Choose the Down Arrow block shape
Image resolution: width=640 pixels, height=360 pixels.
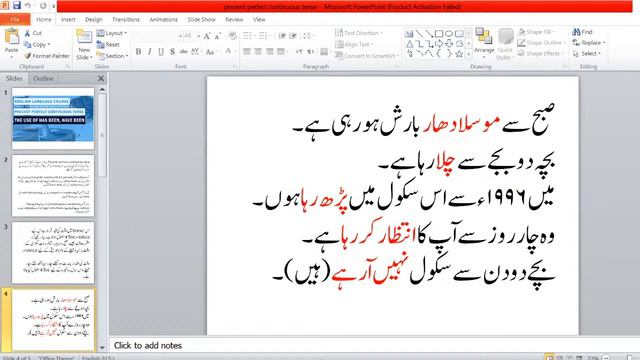(x=449, y=44)
